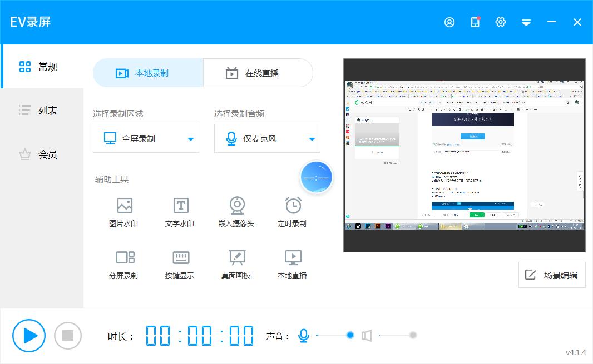Viewport: 593px width, 364px height.
Task: Expand the title bar menu arrow icon
Action: 526,22
